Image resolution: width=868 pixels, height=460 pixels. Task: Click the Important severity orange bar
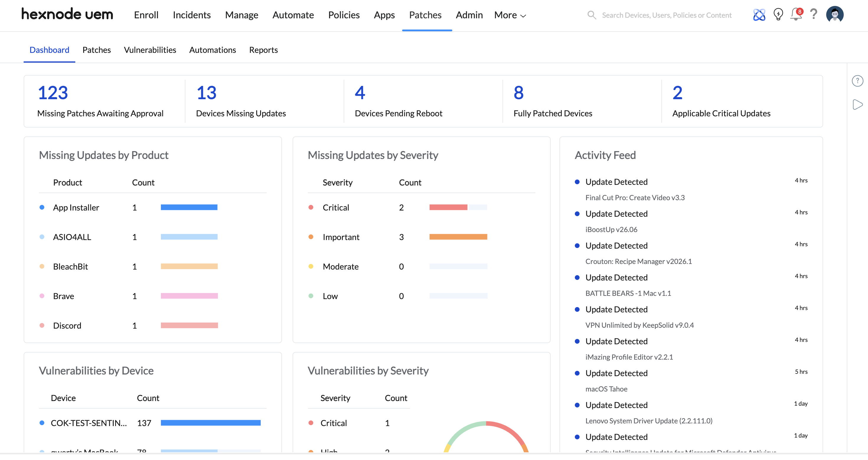click(x=458, y=237)
